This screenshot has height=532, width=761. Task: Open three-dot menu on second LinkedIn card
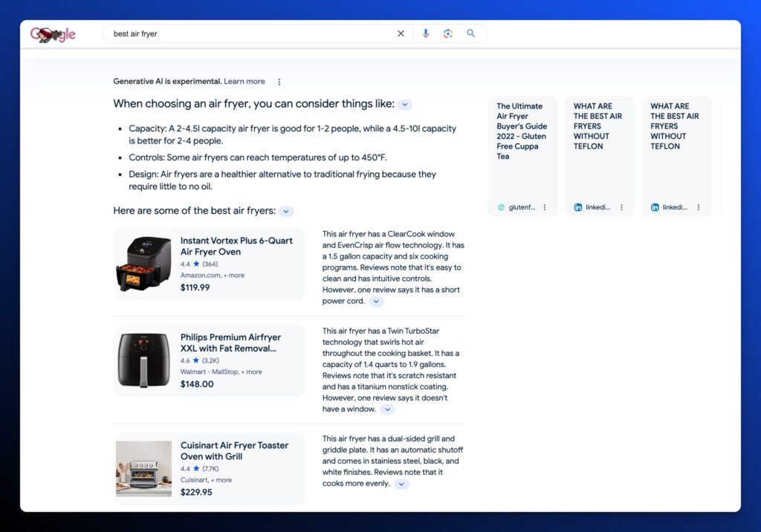point(699,207)
